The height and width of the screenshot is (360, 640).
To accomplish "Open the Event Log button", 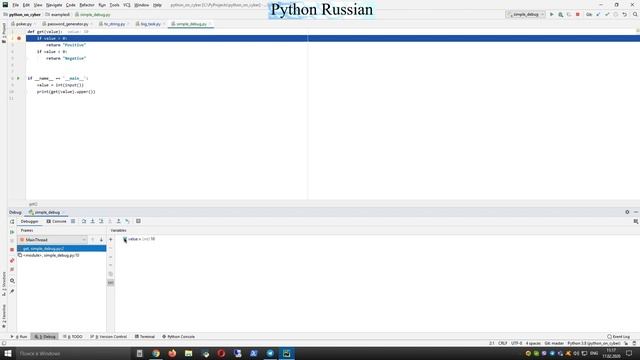I will coord(619,337).
